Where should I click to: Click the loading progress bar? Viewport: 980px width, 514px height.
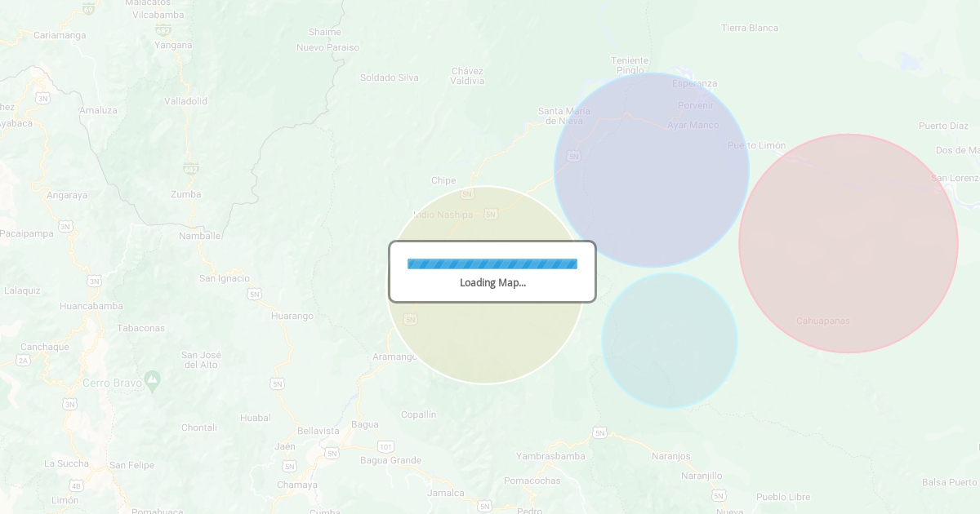[492, 264]
